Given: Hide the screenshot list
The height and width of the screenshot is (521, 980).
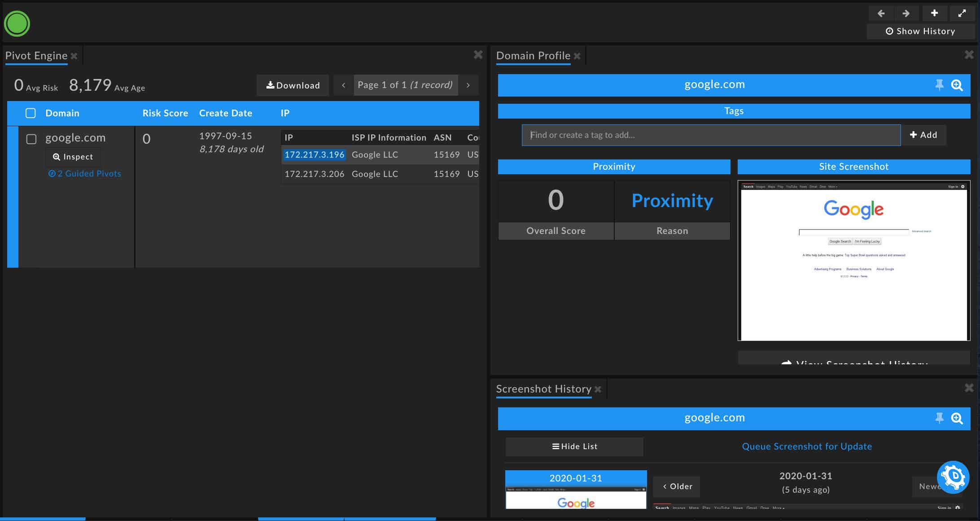Looking at the screenshot, I should point(574,446).
